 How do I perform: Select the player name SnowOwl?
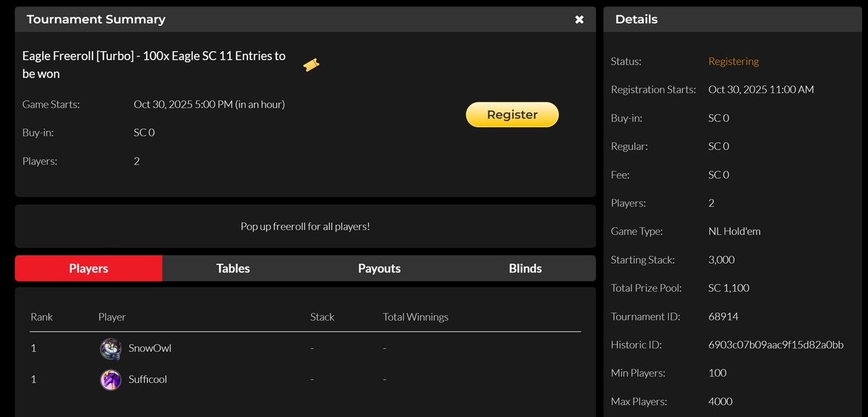coord(150,348)
